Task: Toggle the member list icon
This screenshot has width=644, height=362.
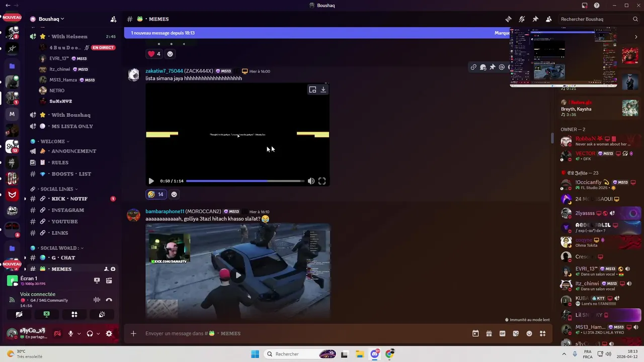Action: [x=549, y=19]
